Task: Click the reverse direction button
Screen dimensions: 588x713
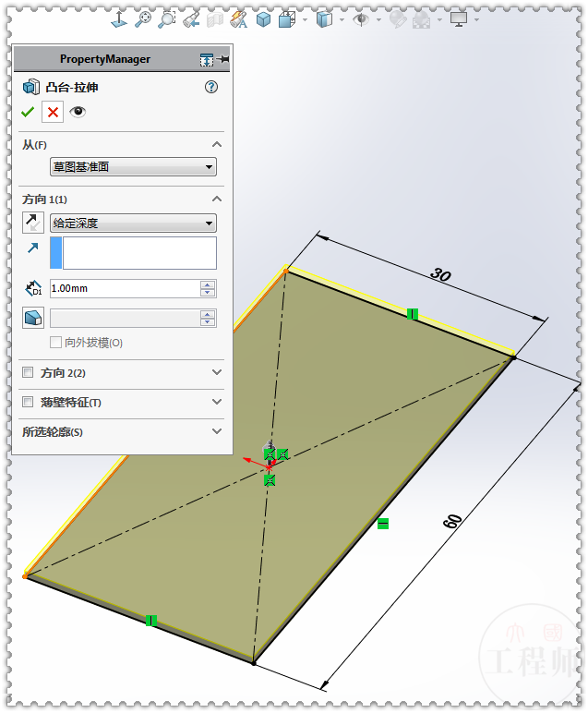Action: click(x=32, y=223)
